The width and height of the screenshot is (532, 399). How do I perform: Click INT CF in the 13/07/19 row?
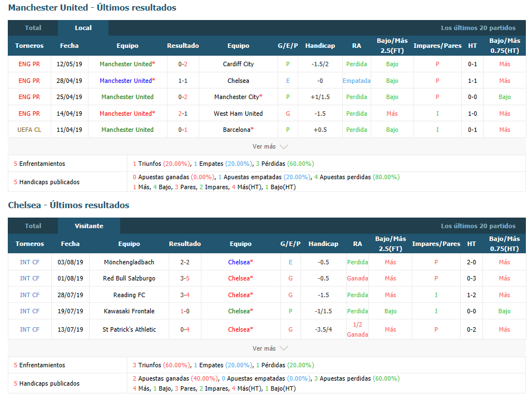pos(29,329)
